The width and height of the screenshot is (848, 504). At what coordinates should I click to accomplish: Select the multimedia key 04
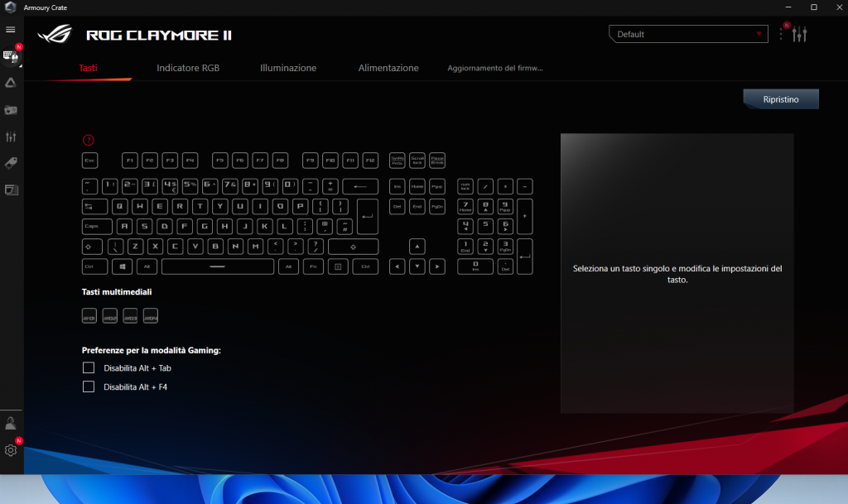pos(151,316)
